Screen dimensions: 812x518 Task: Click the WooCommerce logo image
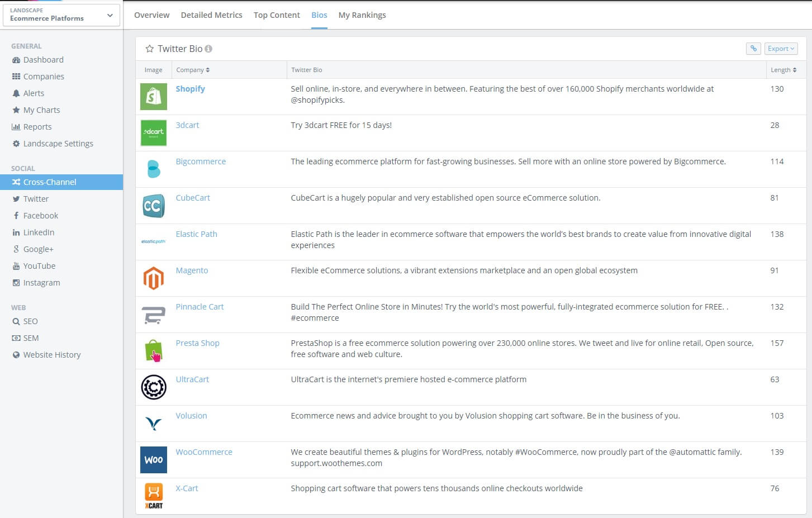pos(154,460)
